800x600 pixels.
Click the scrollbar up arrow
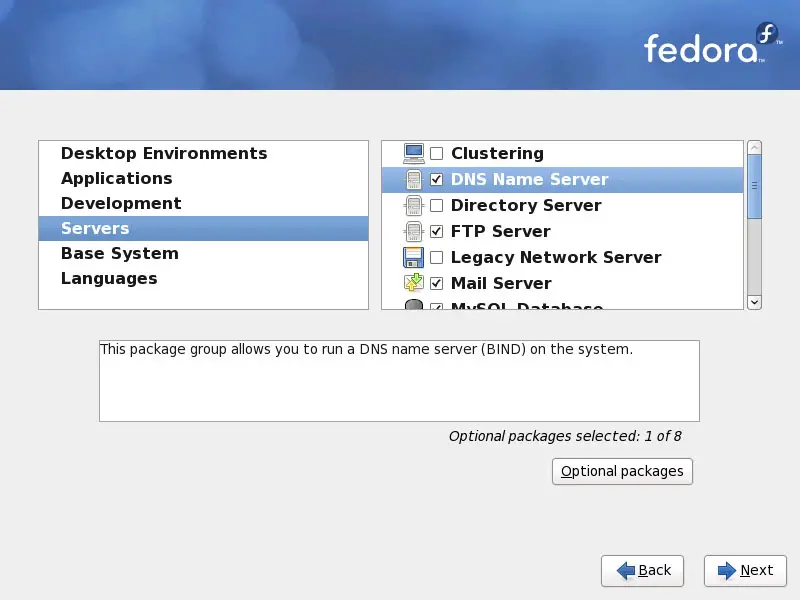click(x=754, y=148)
